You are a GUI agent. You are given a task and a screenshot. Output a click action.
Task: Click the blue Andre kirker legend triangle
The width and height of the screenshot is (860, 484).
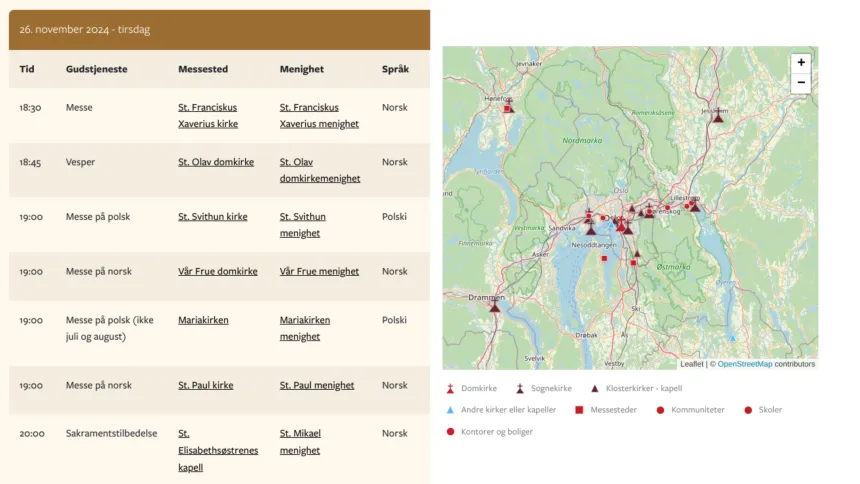point(450,410)
